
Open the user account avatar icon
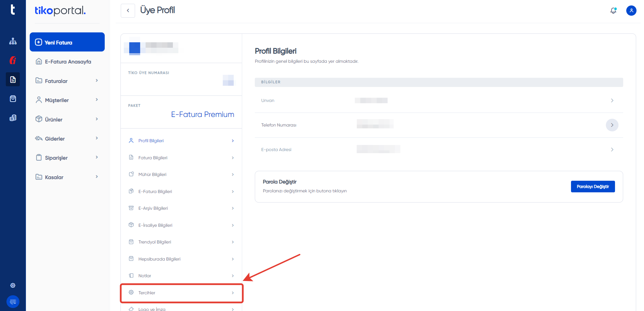[631, 11]
